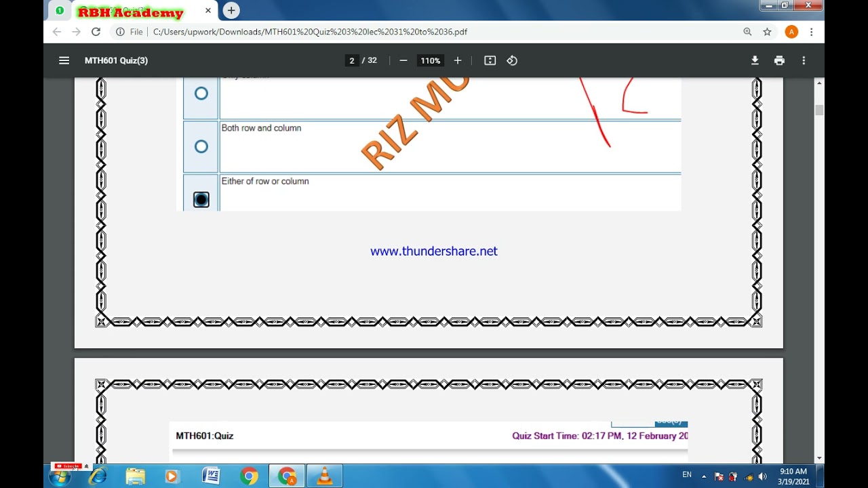Open Microsoft Word from the taskbar
The image size is (868, 488).
click(x=211, y=476)
